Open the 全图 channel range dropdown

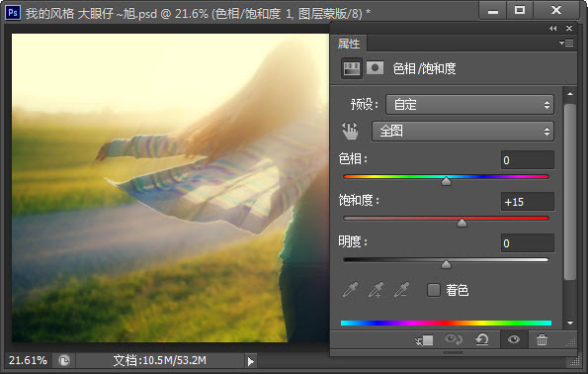462,131
